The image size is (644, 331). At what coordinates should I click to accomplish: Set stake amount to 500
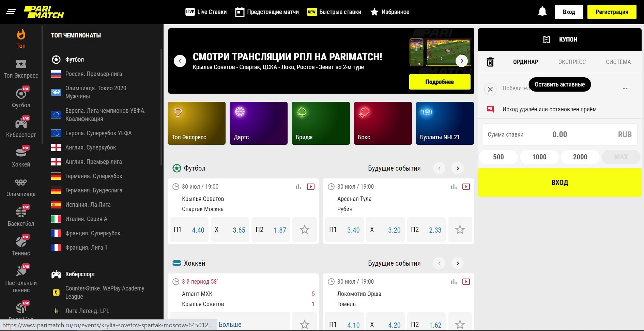click(x=499, y=157)
